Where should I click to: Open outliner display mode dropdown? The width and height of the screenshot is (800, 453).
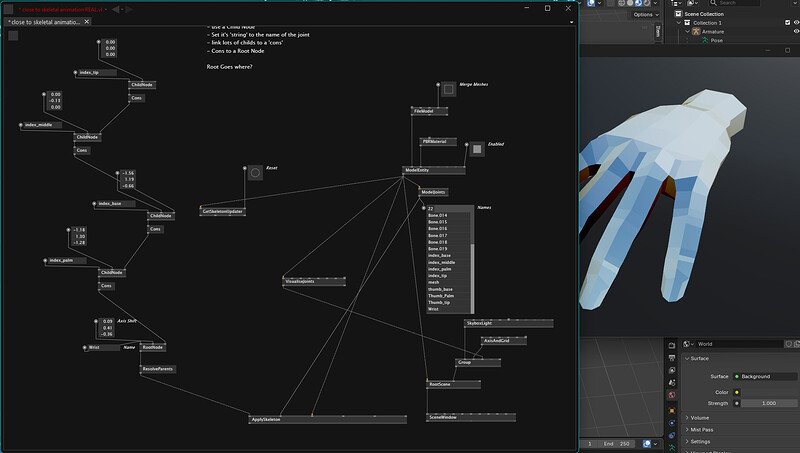(x=677, y=3)
